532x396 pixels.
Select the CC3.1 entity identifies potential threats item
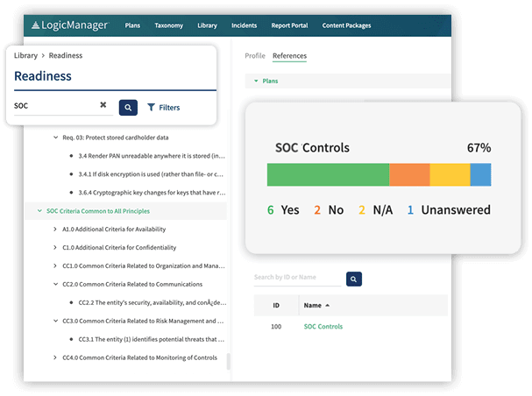point(152,339)
